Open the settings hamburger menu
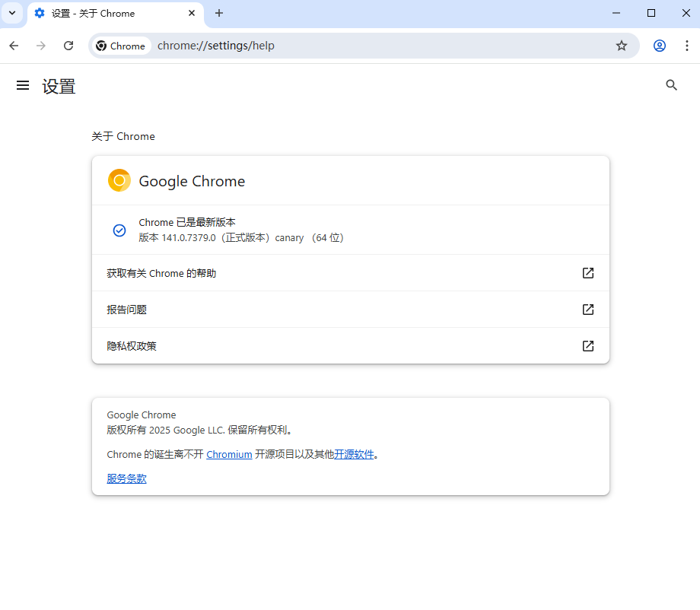The height and width of the screenshot is (610, 700). [23, 85]
